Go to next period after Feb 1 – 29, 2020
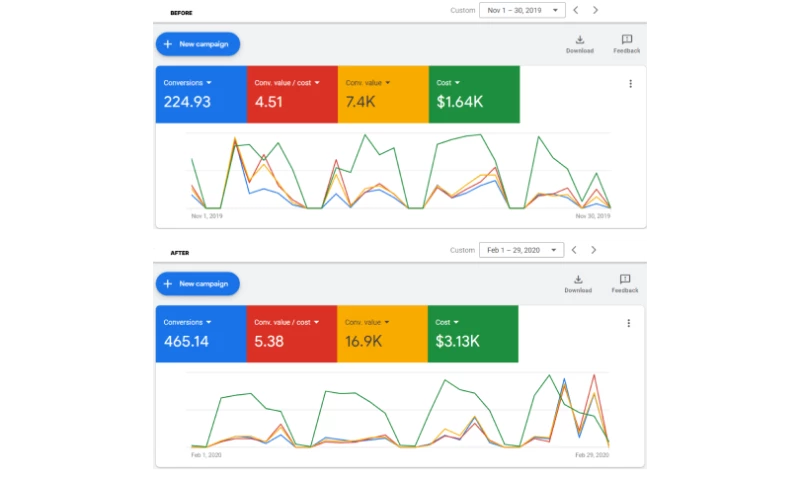Viewport: 800px width, 480px height. 593,250
